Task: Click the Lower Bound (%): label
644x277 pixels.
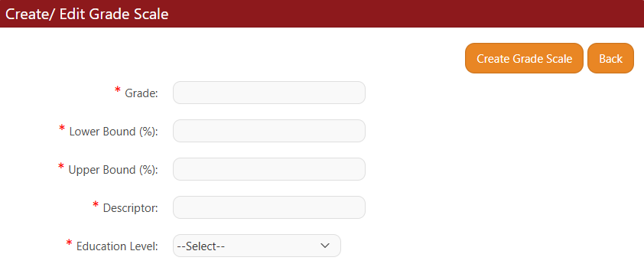Action: (x=114, y=132)
